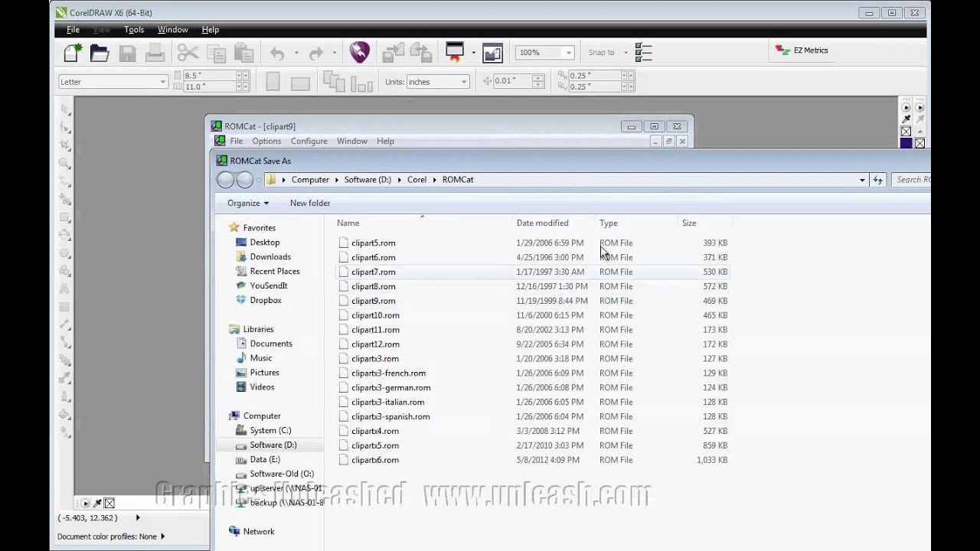Screen dimensions: 980x551
Task: Click the Open folder icon in CorelDRAW toolbar
Action: [100, 53]
